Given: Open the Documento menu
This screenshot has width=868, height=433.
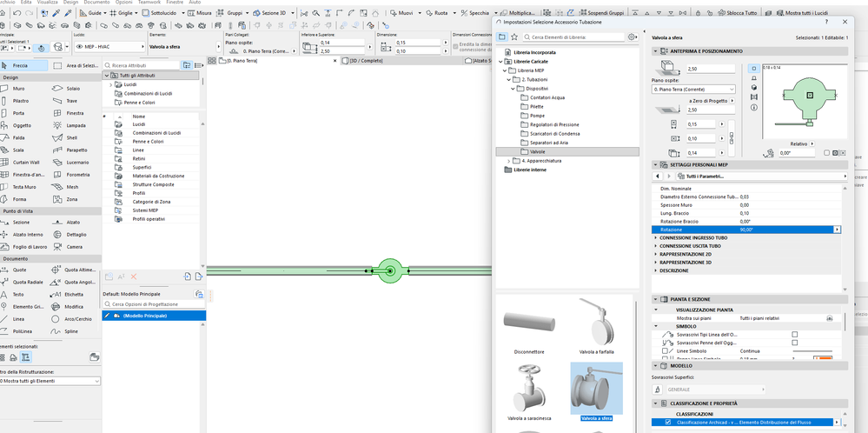Looking at the screenshot, I should click(96, 3).
